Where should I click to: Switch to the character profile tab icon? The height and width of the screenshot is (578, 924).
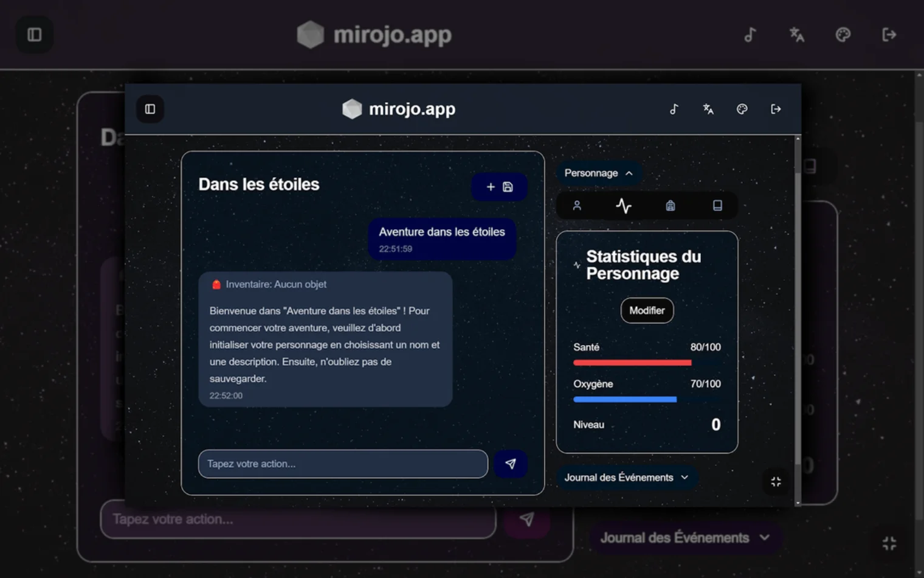[577, 206]
